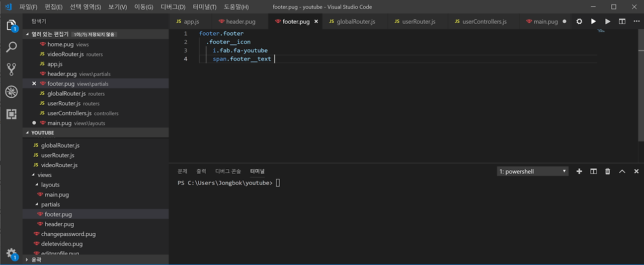The image size is (644, 265).
Task: Create a new terminal with the plus icon
Action: [x=579, y=171]
